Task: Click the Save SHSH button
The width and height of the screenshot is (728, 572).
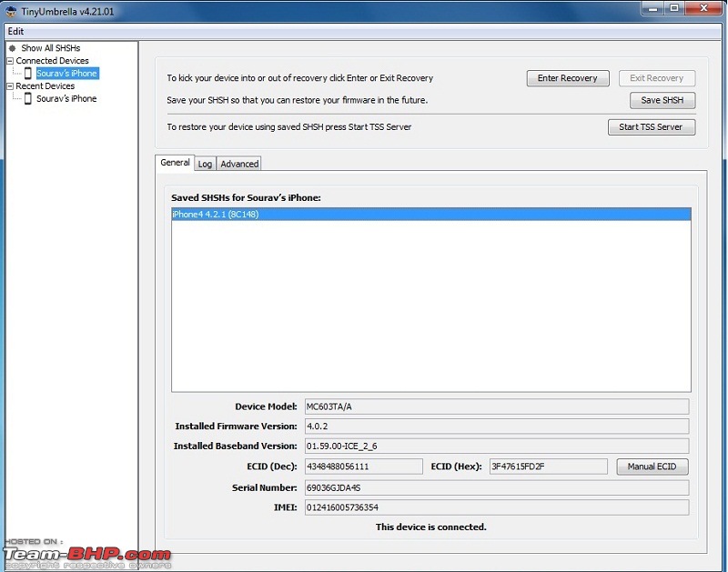Action: point(662,100)
